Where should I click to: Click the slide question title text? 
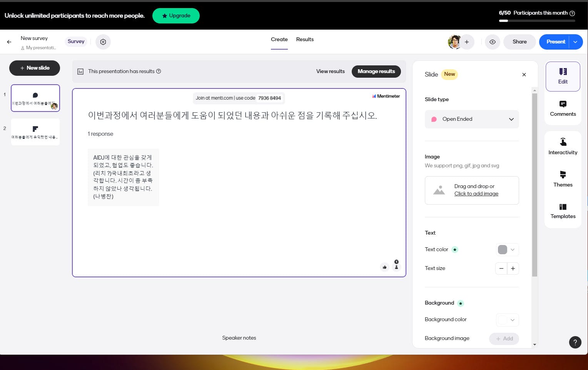232,115
